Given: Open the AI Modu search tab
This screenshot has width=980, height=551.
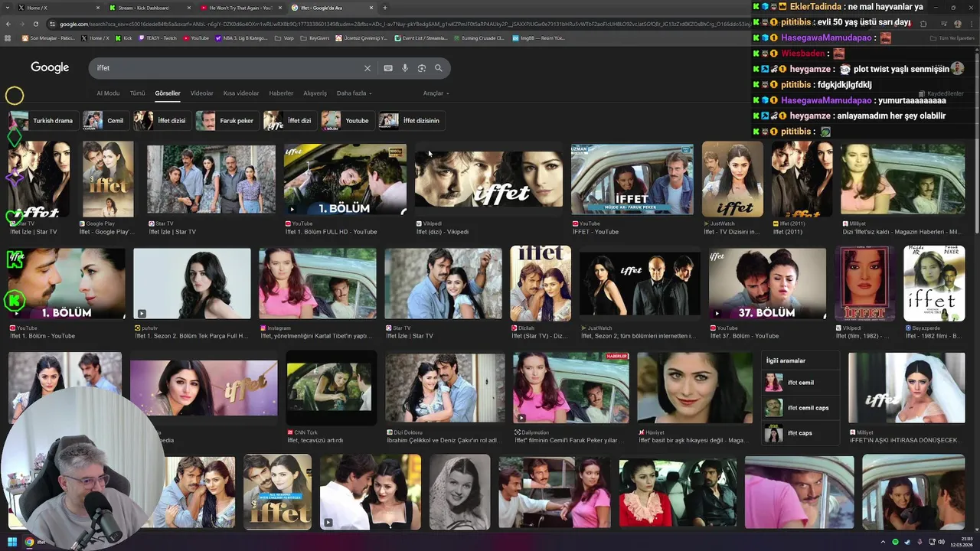Looking at the screenshot, I should (x=108, y=93).
